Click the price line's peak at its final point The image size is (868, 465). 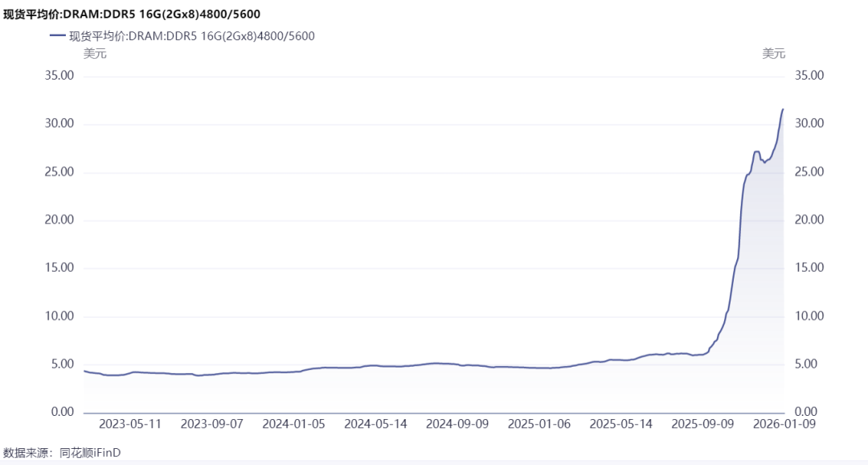click(x=783, y=109)
